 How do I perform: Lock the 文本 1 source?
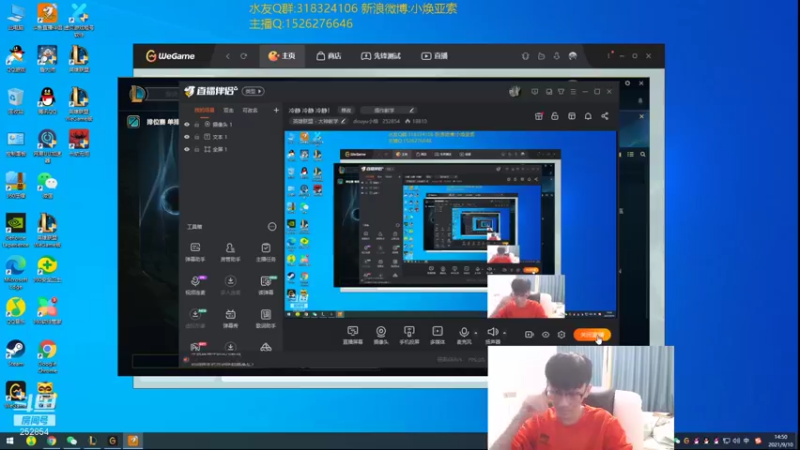point(196,137)
